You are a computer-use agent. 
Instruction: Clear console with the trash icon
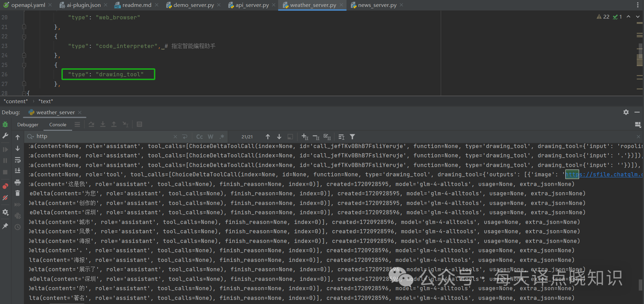[x=18, y=193]
